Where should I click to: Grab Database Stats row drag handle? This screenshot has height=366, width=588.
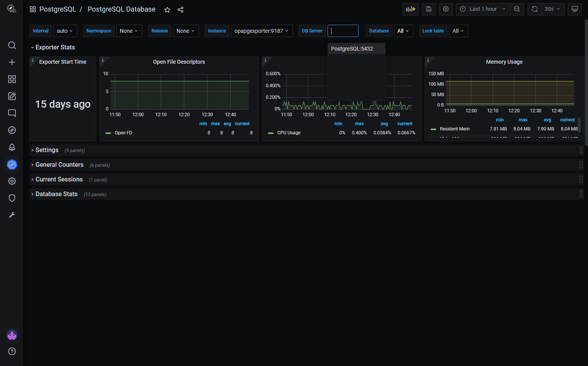[581, 194]
